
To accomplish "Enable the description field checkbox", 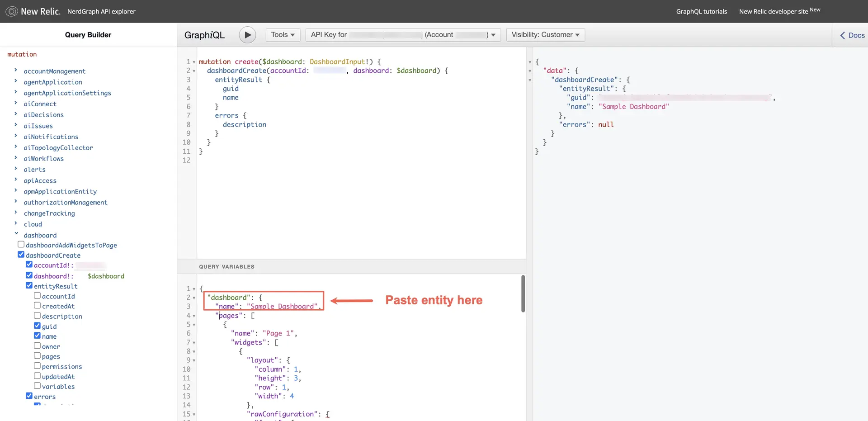I will click(37, 316).
